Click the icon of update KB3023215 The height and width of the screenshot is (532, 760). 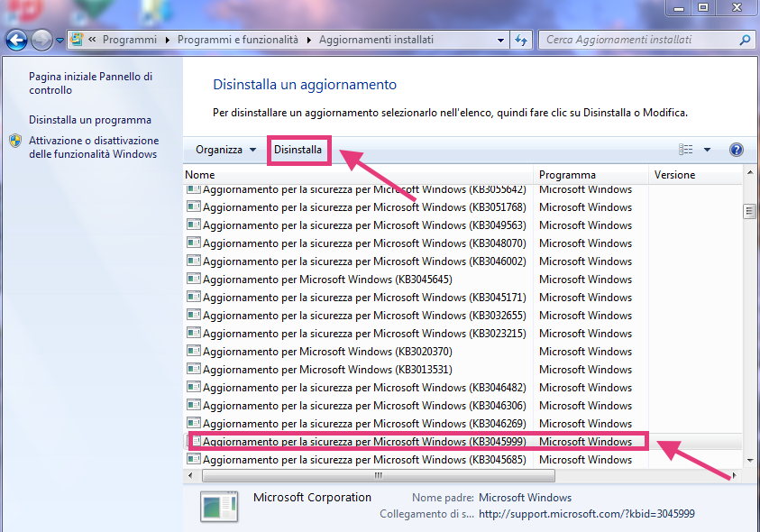[194, 333]
